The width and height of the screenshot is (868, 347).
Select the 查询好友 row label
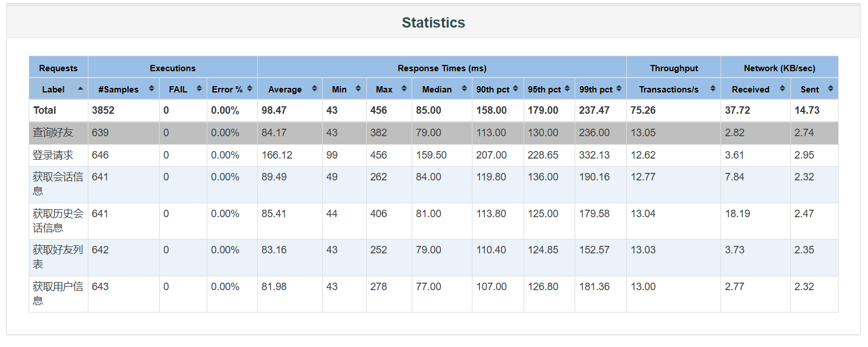tap(53, 133)
